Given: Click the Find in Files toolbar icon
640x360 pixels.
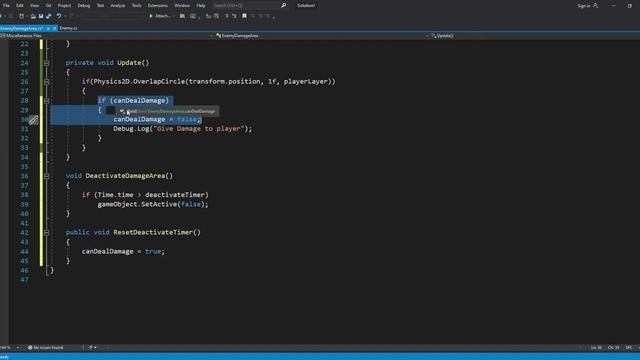Looking at the screenshot, I should pyautogui.click(x=182, y=16).
